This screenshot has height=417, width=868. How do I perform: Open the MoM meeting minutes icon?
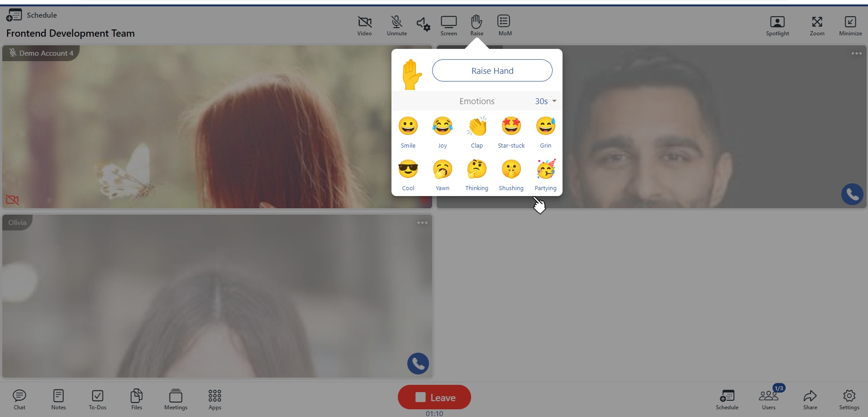click(504, 25)
